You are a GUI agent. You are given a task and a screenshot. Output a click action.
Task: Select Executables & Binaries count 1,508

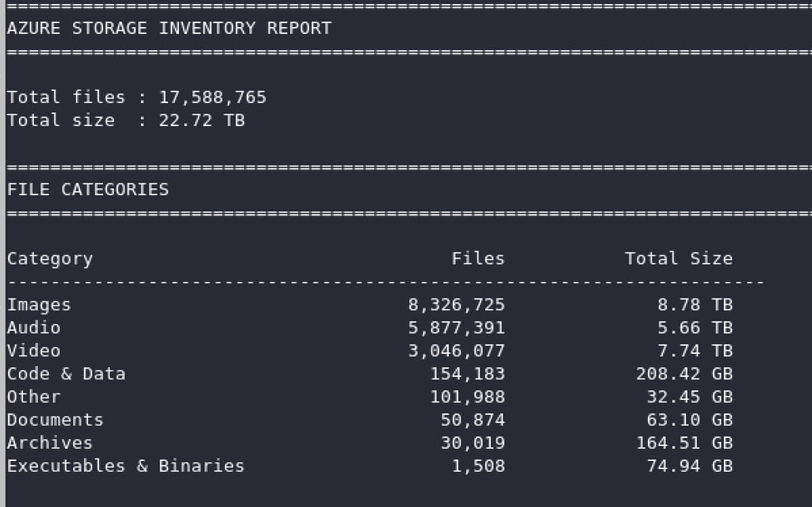[478, 466]
